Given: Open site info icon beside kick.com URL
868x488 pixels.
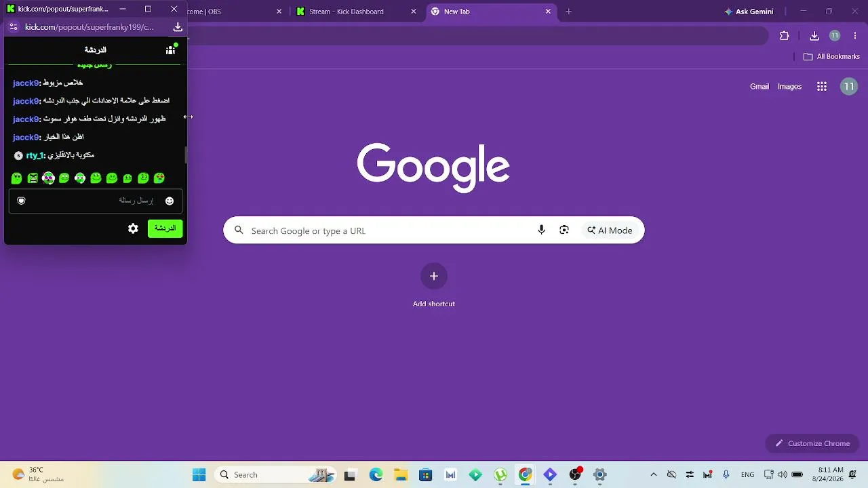Looking at the screenshot, I should (14, 27).
